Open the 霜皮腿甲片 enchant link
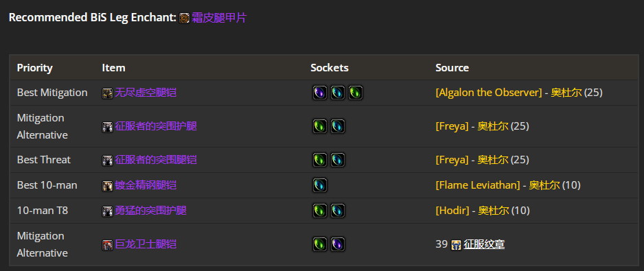Screen dimensions: 644x271 click(219, 18)
